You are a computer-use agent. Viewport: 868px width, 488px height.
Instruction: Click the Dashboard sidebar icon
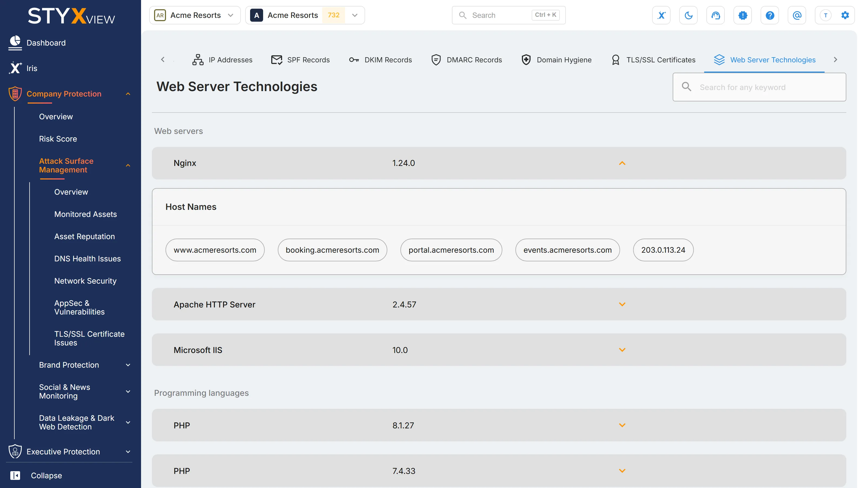point(15,43)
